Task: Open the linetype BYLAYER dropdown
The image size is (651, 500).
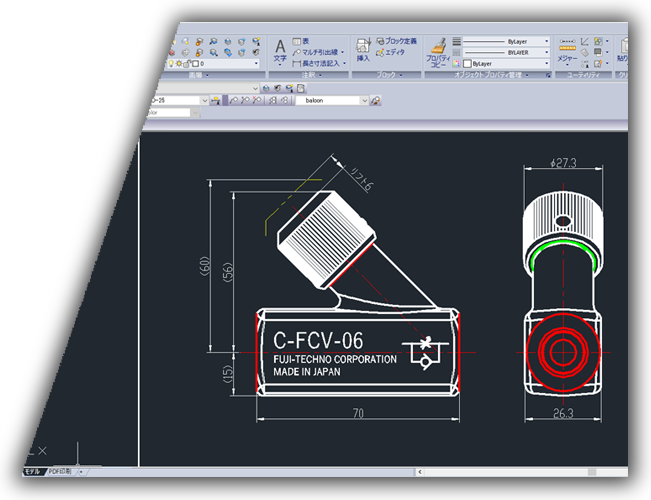Action: coord(546,52)
